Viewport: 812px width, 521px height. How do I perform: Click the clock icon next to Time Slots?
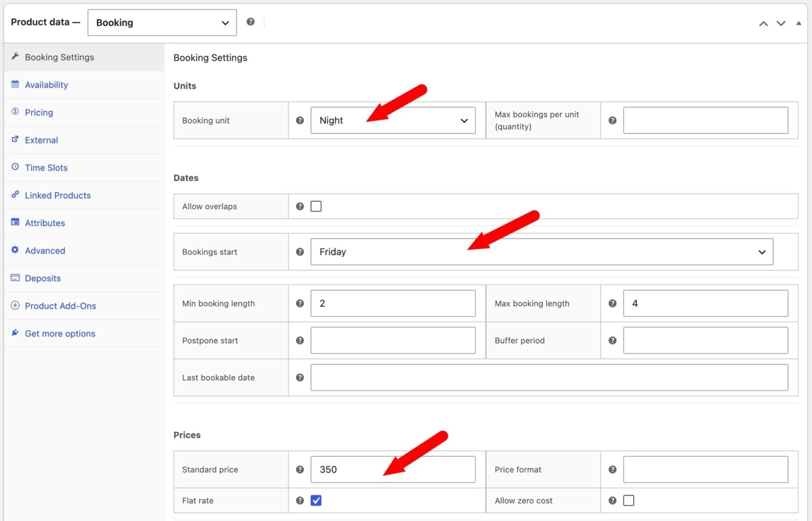(x=15, y=167)
